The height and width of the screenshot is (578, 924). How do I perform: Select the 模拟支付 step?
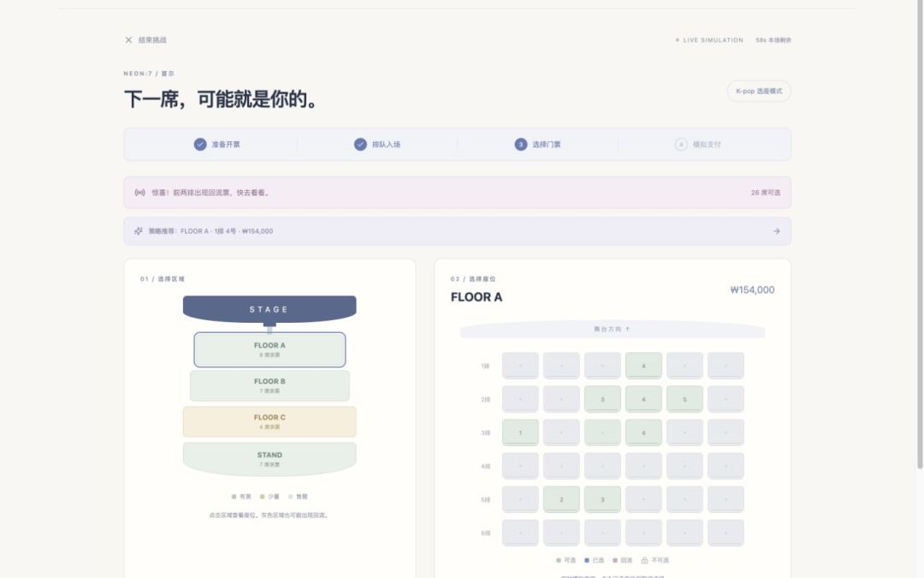pyautogui.click(x=698, y=145)
